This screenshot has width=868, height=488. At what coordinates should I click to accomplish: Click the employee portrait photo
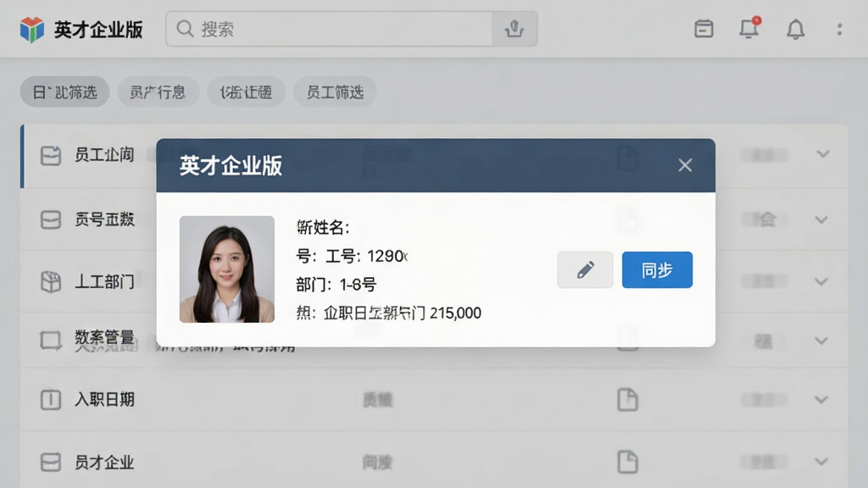pyautogui.click(x=227, y=269)
